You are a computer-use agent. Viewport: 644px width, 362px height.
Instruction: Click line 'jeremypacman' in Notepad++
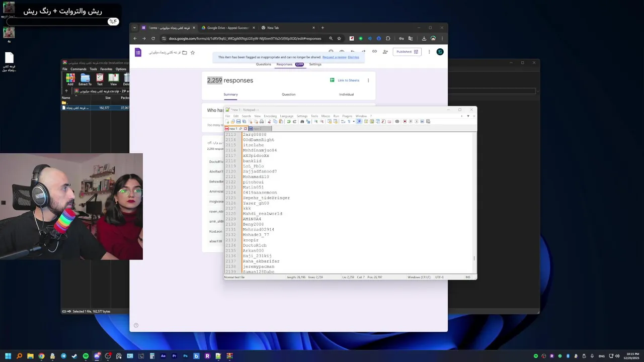click(259, 266)
